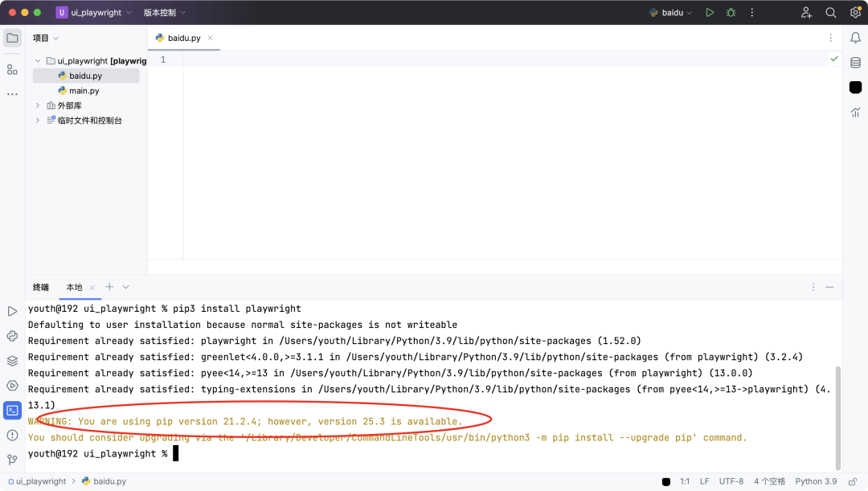Open cursor position 1:1 go to line

(x=685, y=481)
